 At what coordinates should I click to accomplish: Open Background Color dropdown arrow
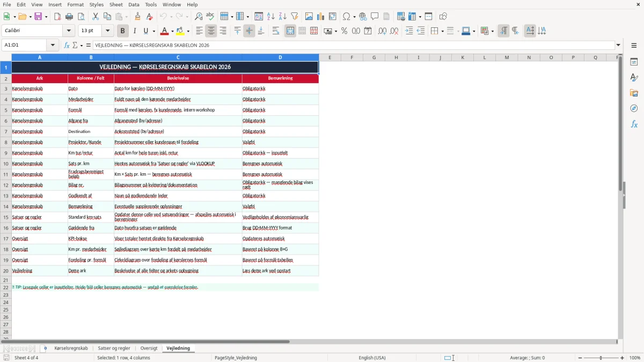pos(189,31)
